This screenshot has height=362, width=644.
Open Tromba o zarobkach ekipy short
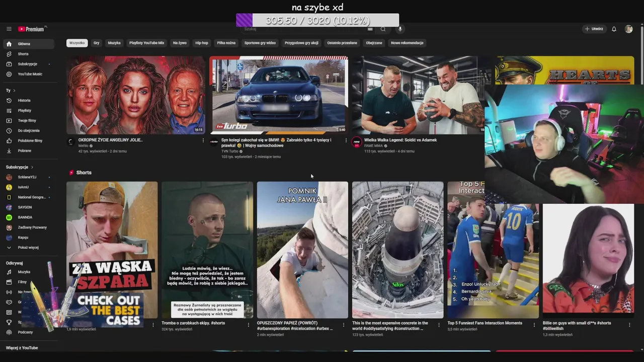[207, 250]
